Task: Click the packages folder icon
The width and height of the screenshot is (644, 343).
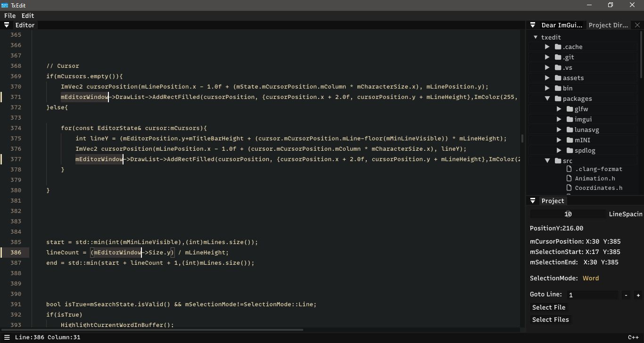Action: click(558, 98)
